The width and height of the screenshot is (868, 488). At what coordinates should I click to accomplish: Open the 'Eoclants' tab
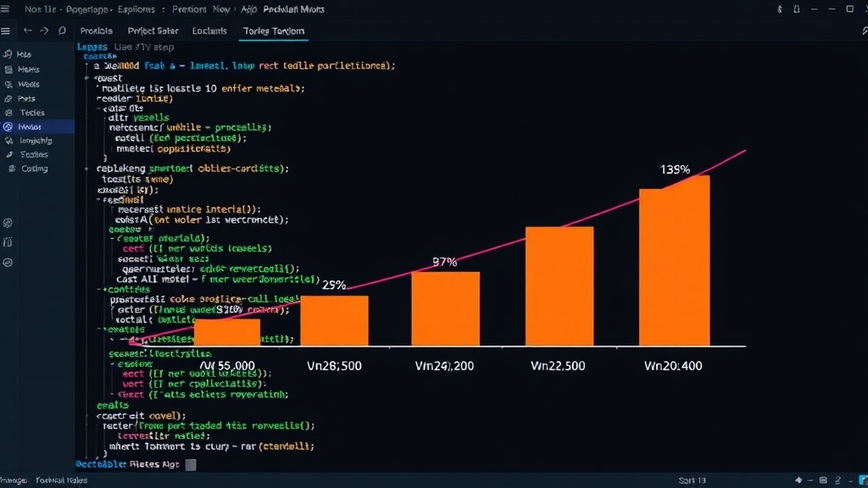(x=209, y=31)
